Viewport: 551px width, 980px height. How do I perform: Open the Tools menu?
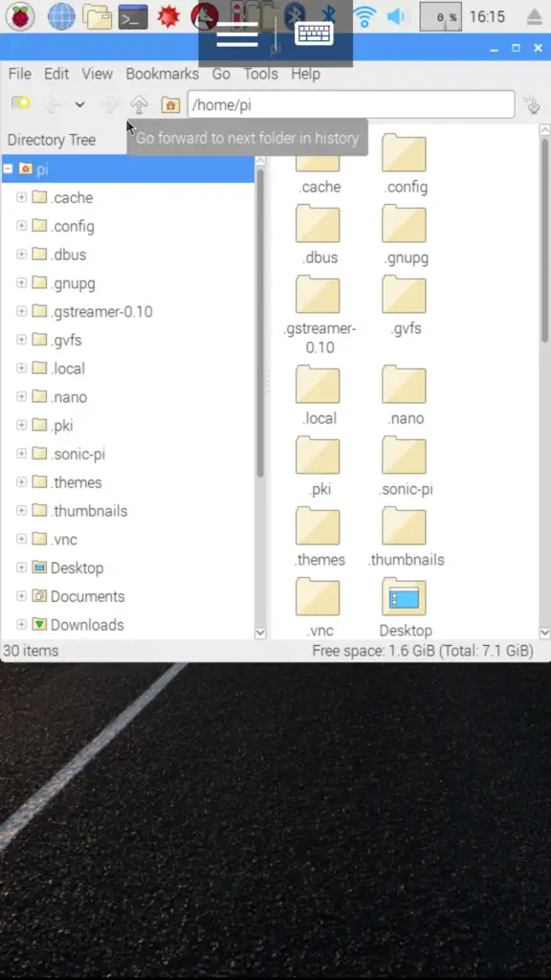pyautogui.click(x=260, y=74)
